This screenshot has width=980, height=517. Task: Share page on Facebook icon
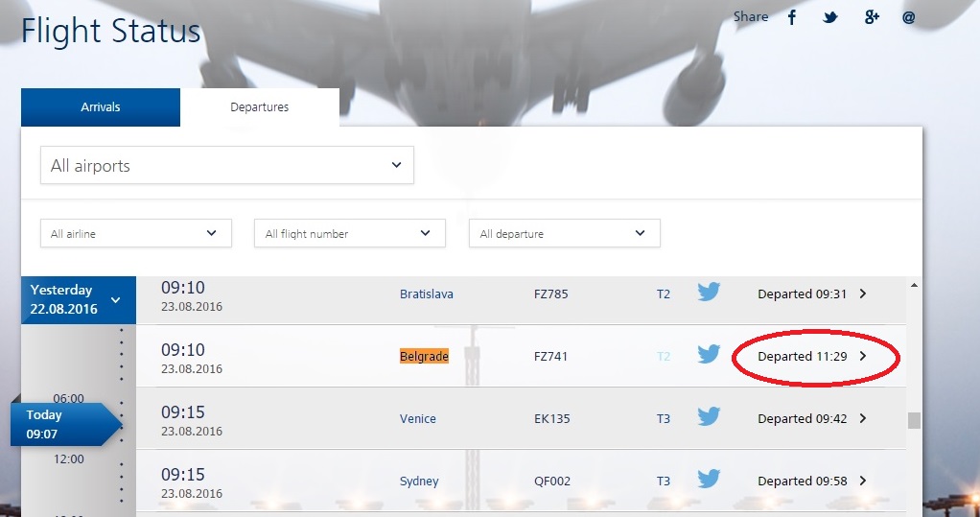(792, 17)
